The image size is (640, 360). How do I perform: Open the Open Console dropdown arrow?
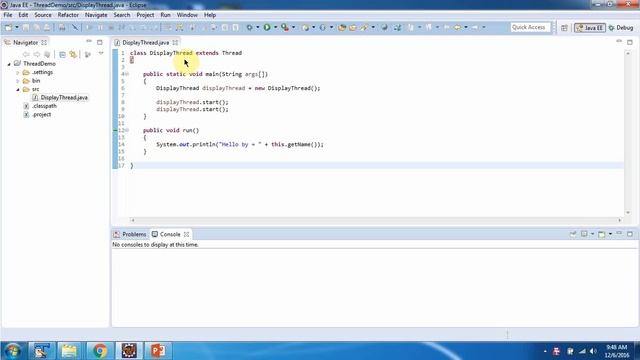610,234
